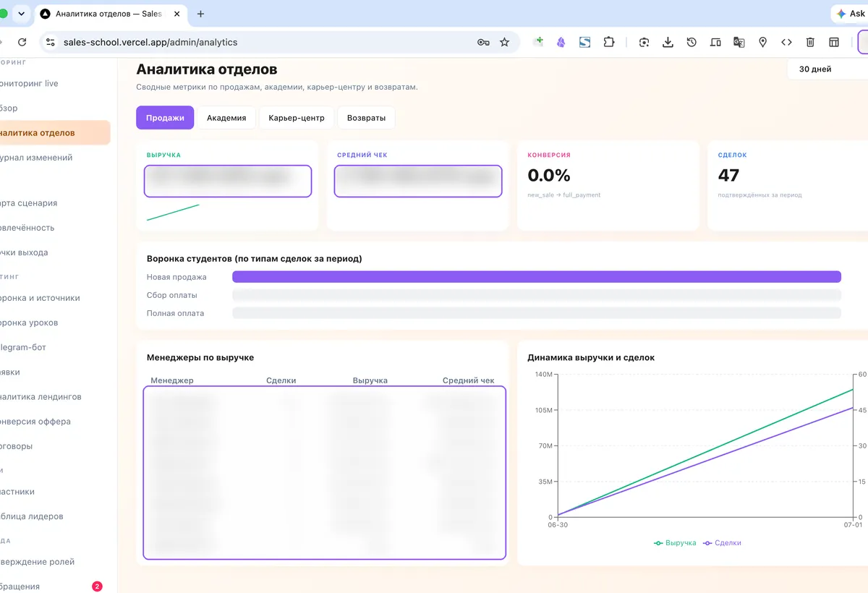Open the Extensions puzzle piece menu
Screen dimensions: 868x593
(608, 42)
